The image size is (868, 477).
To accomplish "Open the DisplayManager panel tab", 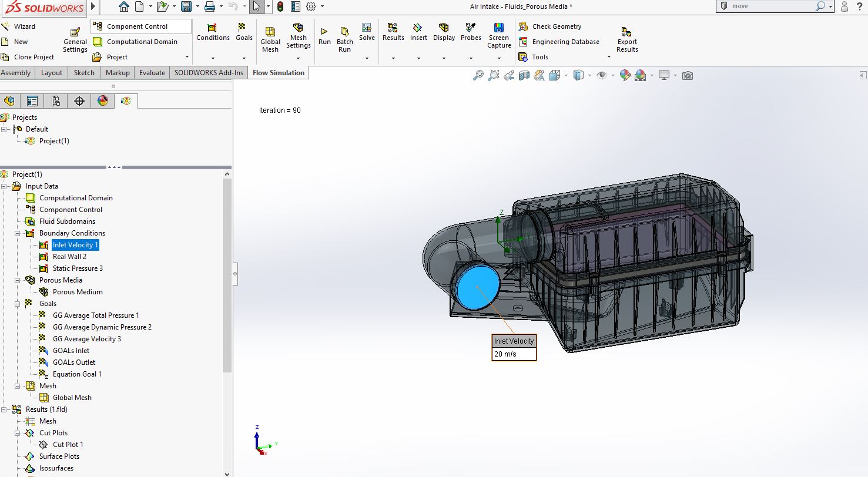I will point(103,101).
